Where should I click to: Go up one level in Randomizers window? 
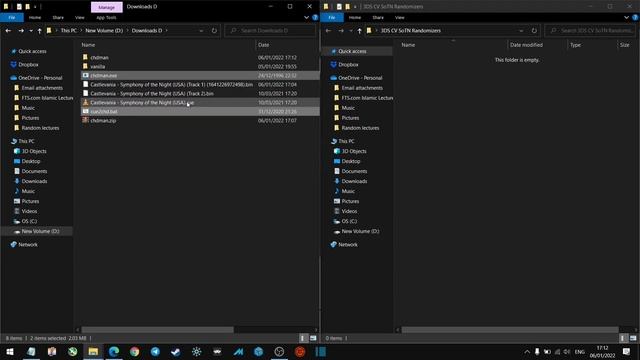tap(360, 31)
